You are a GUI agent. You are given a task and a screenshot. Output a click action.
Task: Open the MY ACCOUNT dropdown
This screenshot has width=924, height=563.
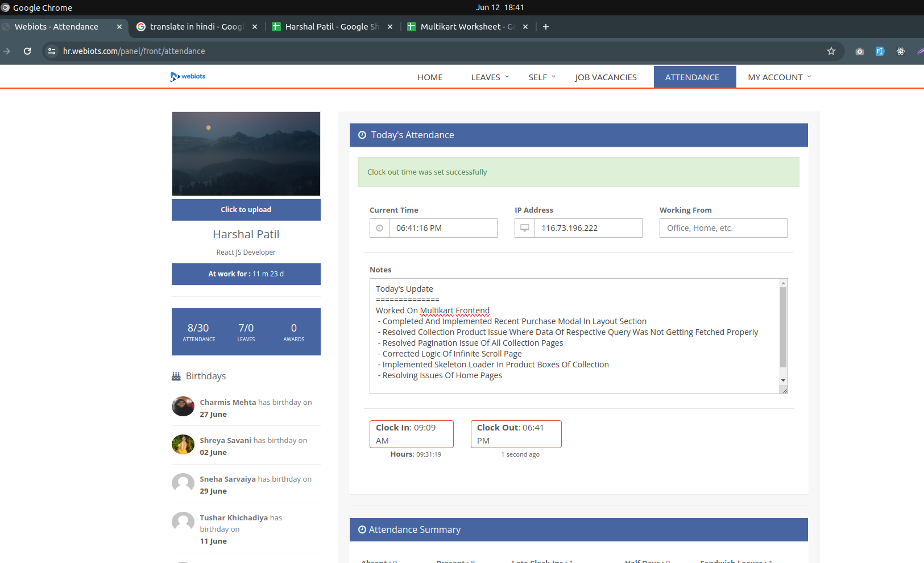(779, 77)
